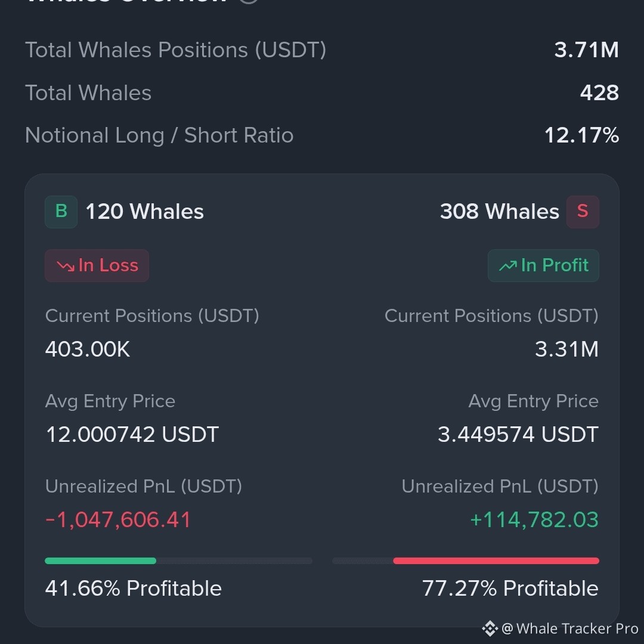Open the 308 Whales short side label
Image resolution: width=644 pixels, height=644 pixels.
pyautogui.click(x=500, y=212)
